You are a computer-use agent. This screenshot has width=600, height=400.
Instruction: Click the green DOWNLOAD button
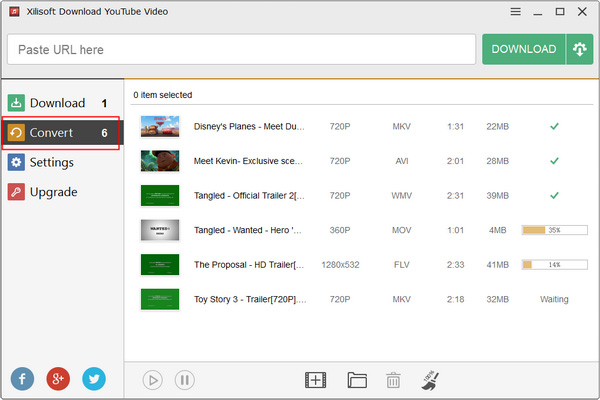tap(523, 49)
